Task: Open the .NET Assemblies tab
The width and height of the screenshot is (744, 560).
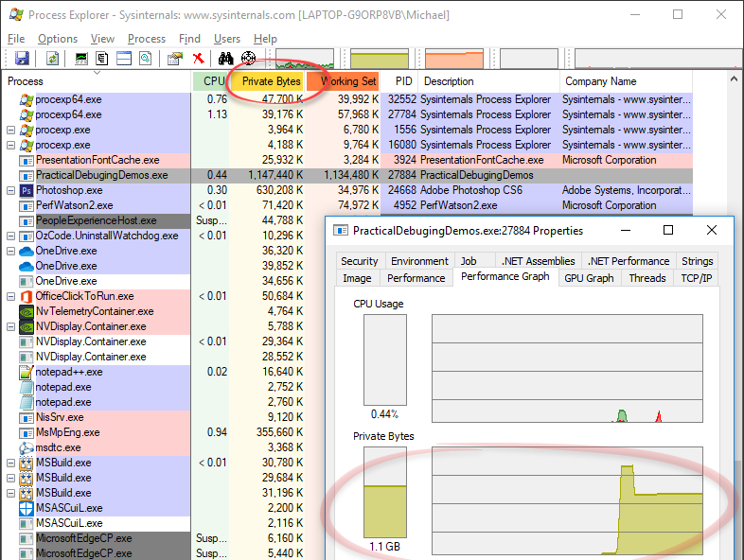Action: 538,261
